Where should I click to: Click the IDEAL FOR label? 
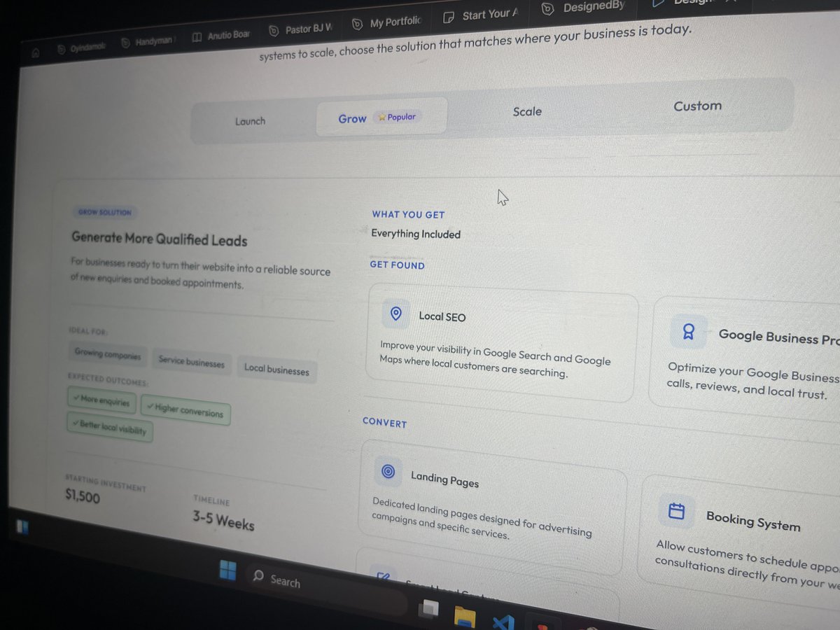point(88,331)
